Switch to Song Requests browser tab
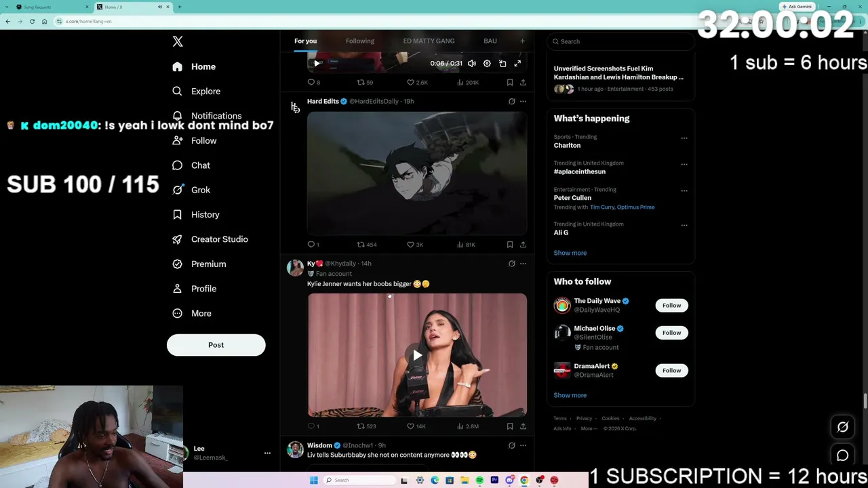 coord(52,7)
